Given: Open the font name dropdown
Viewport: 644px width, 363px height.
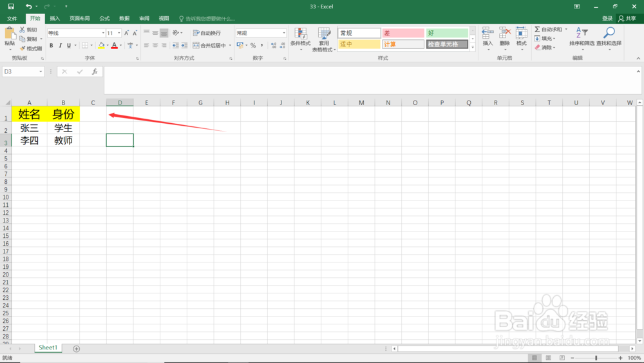Looking at the screenshot, I should (103, 33).
